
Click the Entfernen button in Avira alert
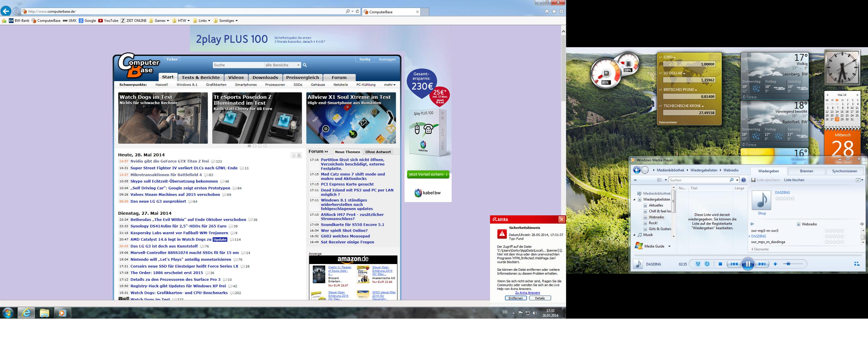(x=516, y=298)
